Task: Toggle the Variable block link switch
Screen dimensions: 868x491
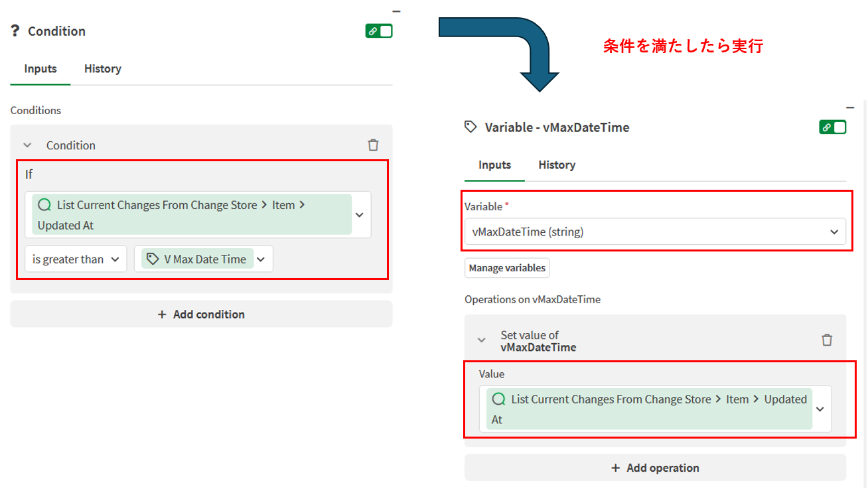Action: point(832,127)
